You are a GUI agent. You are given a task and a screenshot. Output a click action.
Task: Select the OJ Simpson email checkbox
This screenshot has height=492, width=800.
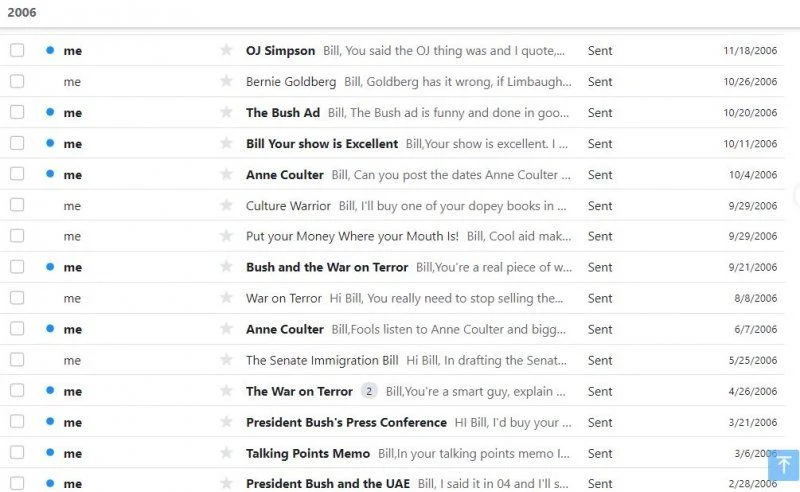tap(17, 50)
